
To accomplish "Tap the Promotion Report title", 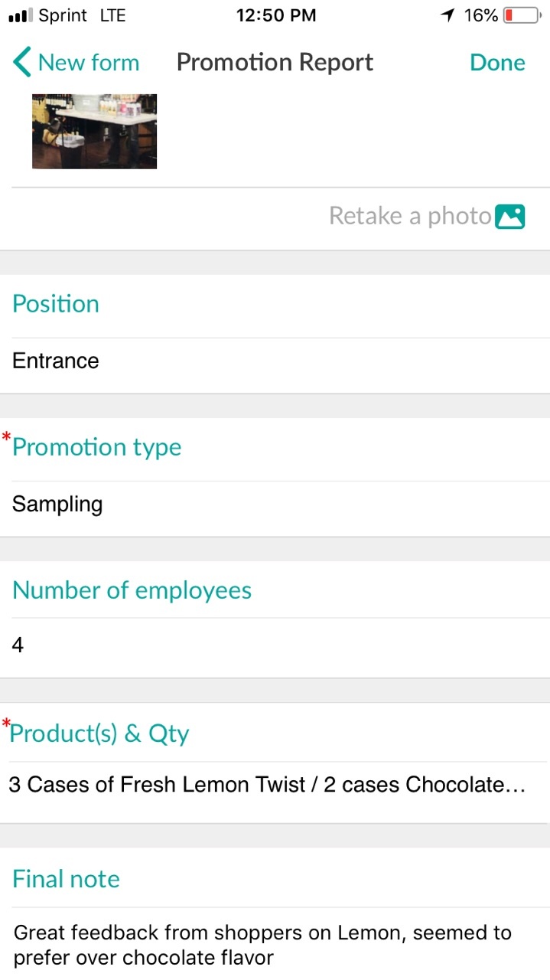I will [x=275, y=62].
